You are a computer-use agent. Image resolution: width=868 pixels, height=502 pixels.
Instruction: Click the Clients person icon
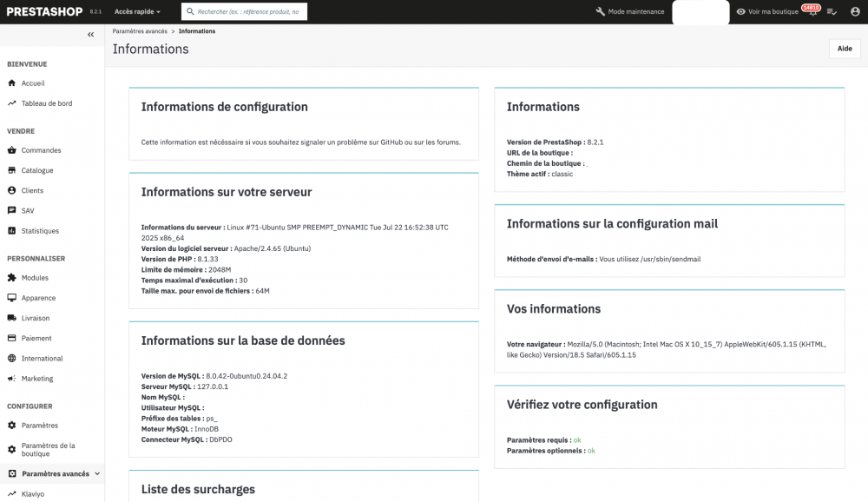11,190
